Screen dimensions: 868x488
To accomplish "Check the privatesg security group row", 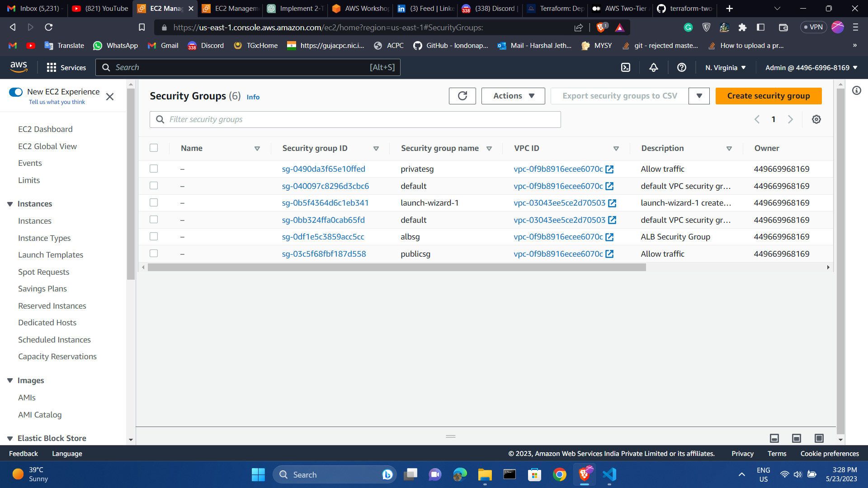I will pos(154,169).
